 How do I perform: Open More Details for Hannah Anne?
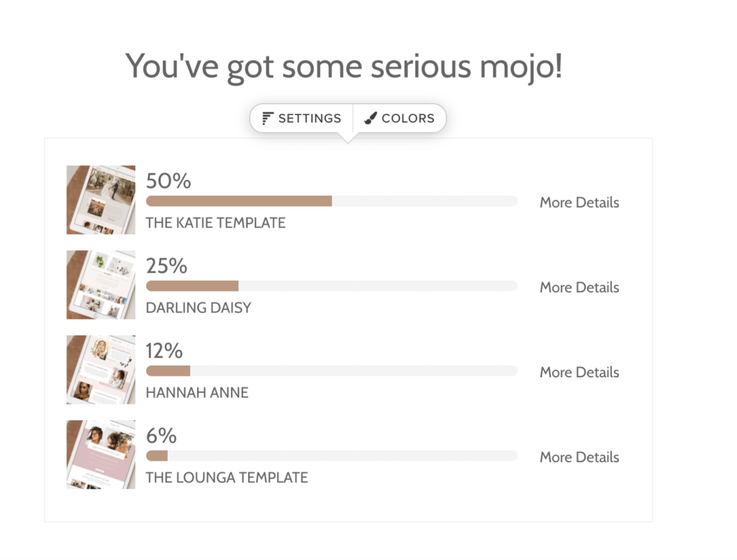[579, 372]
